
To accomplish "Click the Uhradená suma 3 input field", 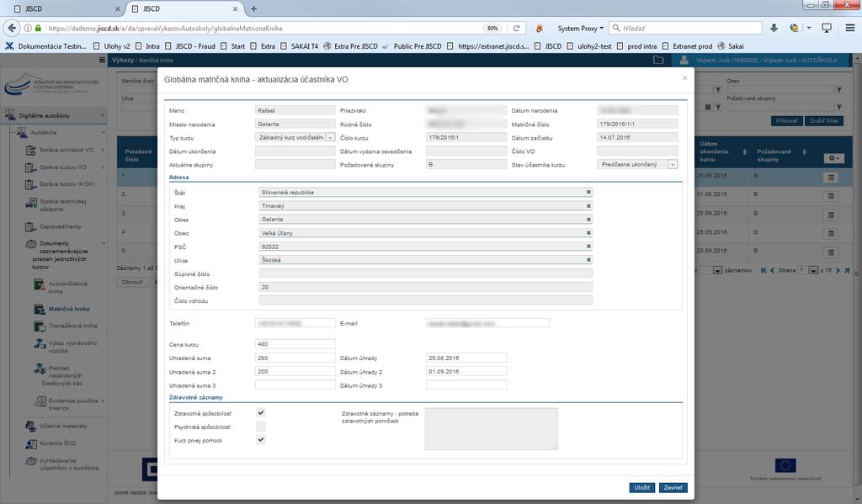I will (295, 385).
